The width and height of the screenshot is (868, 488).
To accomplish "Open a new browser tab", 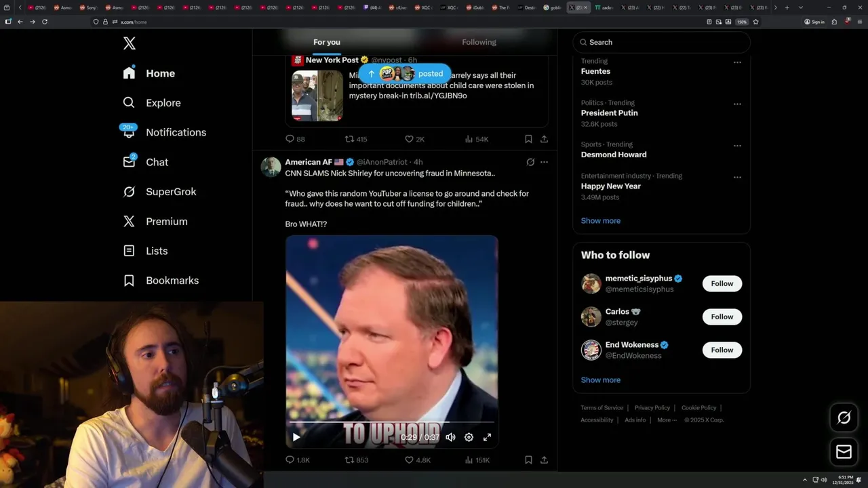I will 787,7.
